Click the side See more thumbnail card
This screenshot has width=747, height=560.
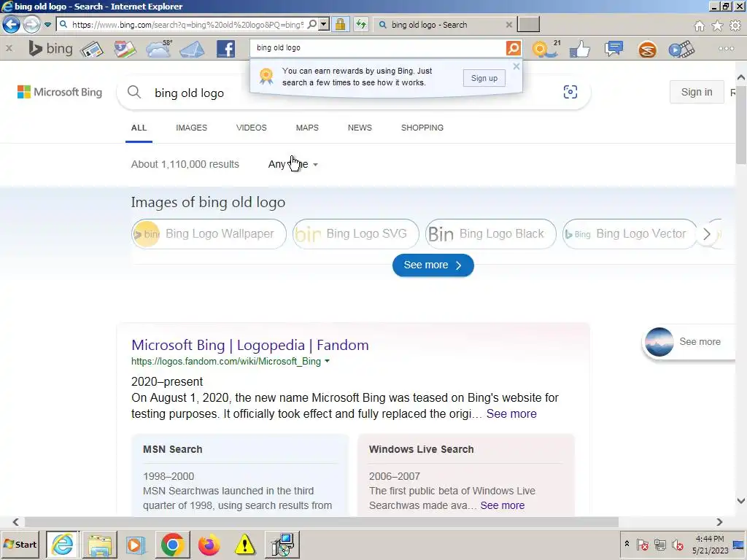click(689, 342)
